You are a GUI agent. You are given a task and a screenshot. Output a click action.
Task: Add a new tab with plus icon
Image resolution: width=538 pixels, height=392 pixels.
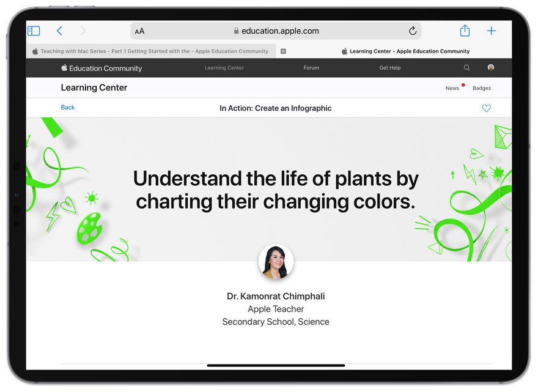point(491,31)
